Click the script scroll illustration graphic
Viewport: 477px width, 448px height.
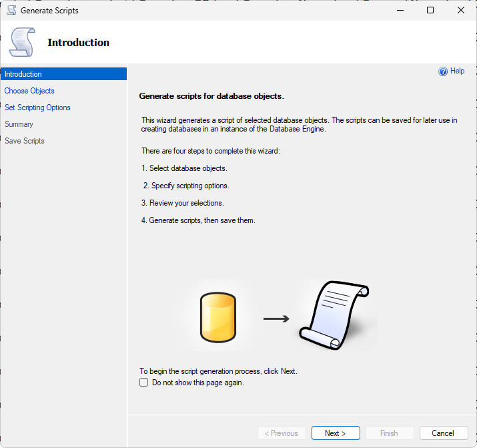point(334,315)
